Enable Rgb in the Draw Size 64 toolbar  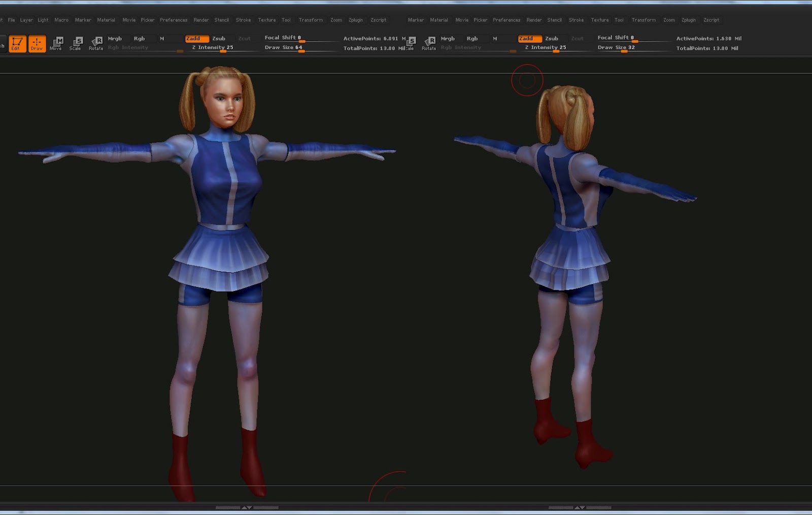[x=139, y=39]
